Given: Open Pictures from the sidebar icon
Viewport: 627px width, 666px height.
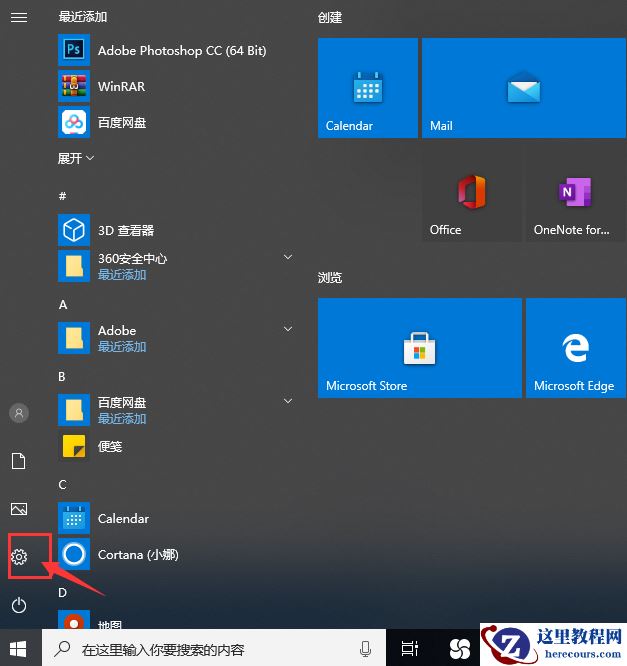Looking at the screenshot, I should (x=19, y=509).
